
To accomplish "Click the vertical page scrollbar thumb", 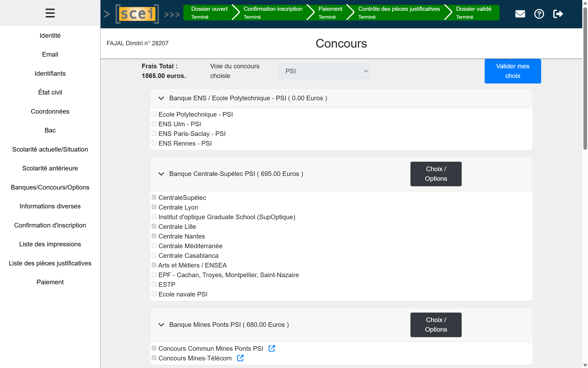I will pos(585,78).
